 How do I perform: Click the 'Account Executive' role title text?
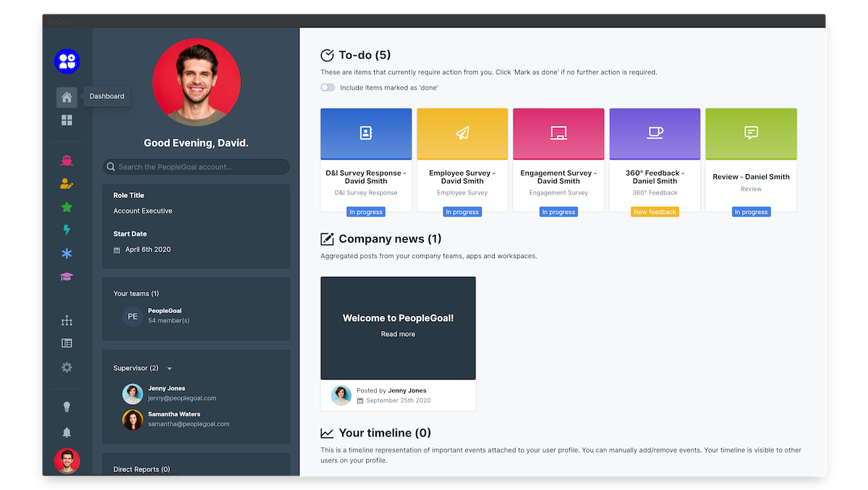142,211
